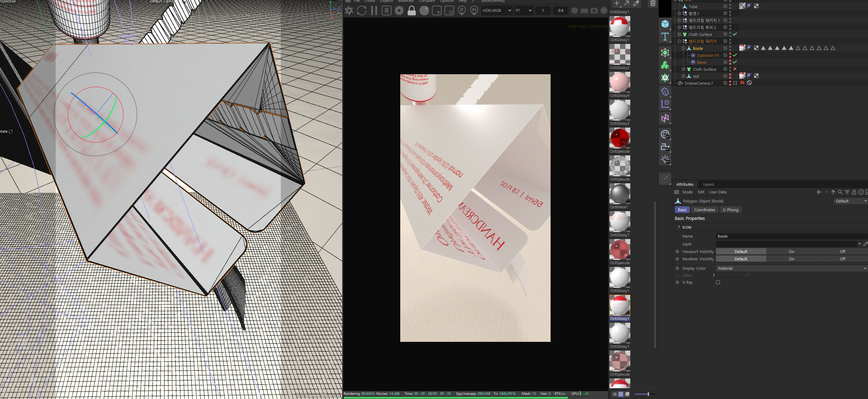Open the subdivision surface generators icon
868x399 pixels.
click(665, 53)
